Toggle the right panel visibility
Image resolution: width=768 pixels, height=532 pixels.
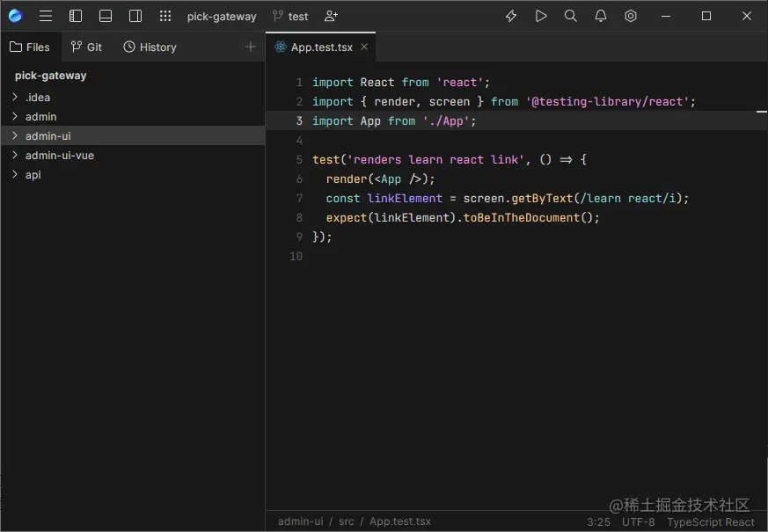135,16
